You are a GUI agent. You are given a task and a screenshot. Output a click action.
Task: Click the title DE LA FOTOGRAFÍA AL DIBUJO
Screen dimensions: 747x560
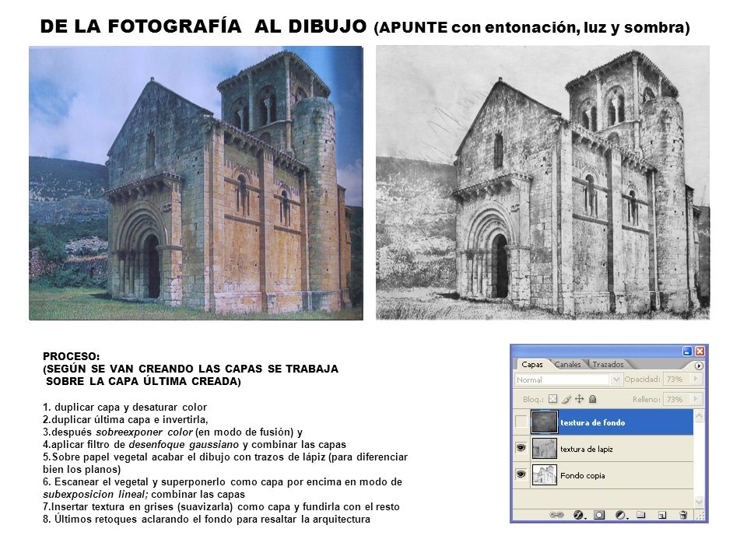(x=203, y=26)
